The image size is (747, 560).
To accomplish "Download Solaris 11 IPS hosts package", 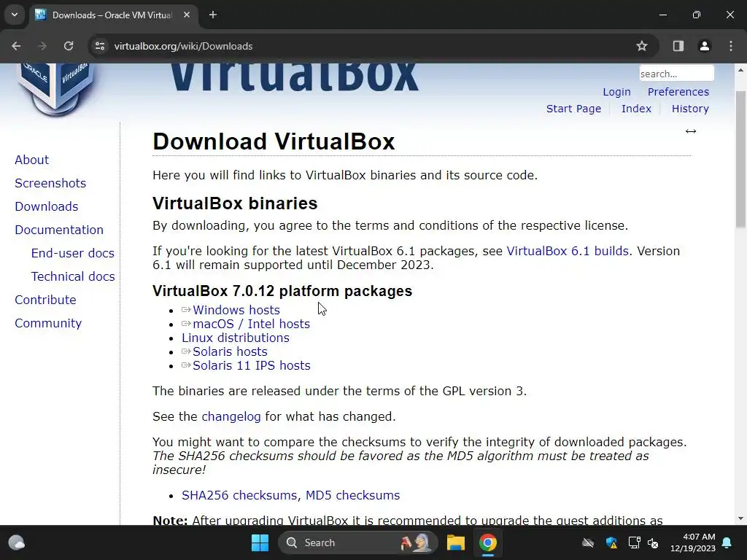I will tap(252, 365).
